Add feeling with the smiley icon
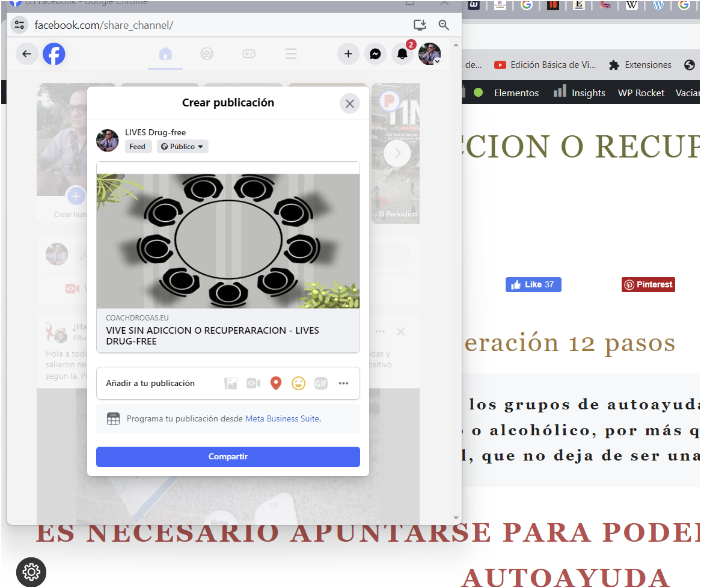 click(x=298, y=383)
